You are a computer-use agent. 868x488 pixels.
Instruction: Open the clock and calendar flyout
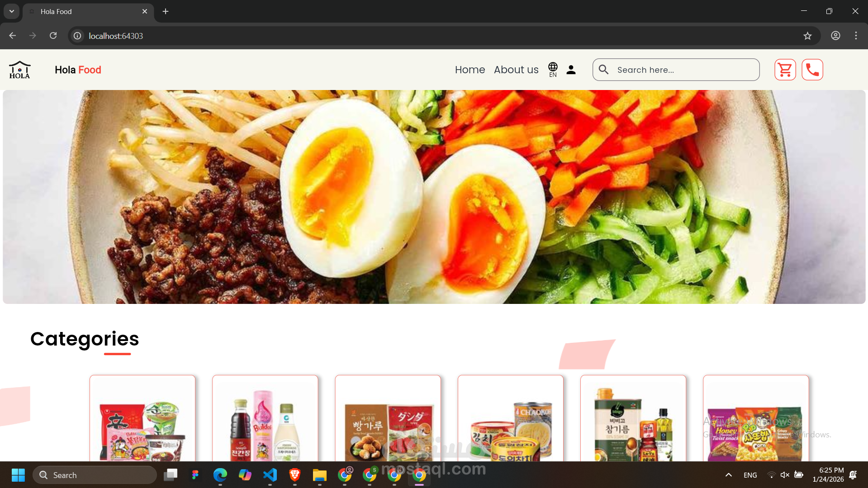(828, 475)
